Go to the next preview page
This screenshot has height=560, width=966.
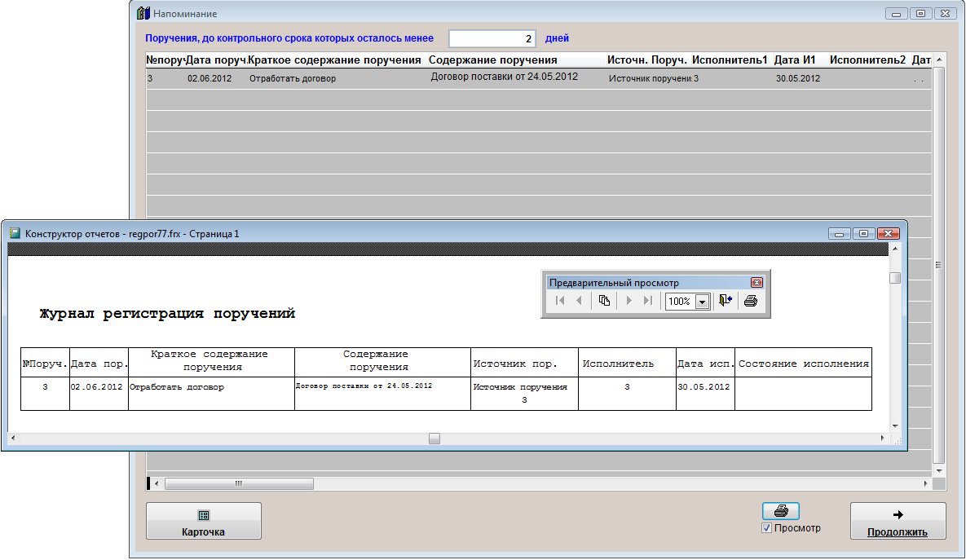coord(629,301)
